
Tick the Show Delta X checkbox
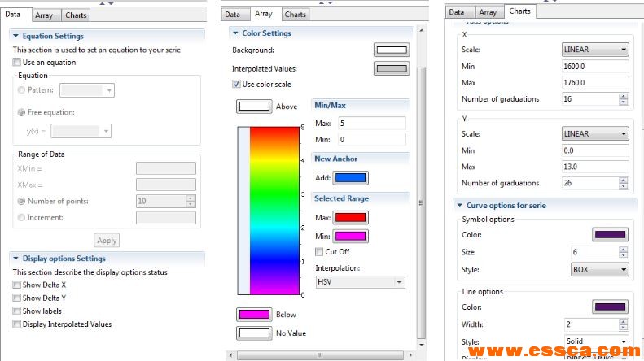click(17, 285)
